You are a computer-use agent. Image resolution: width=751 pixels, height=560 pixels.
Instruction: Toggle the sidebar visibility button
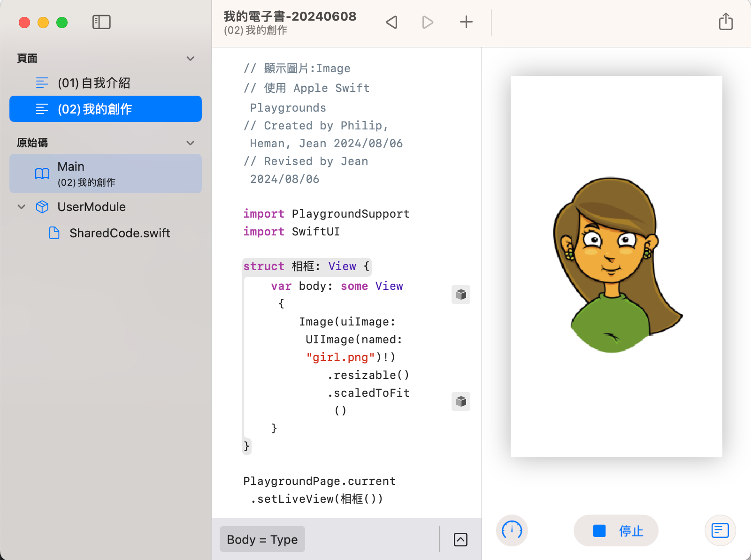click(x=101, y=22)
